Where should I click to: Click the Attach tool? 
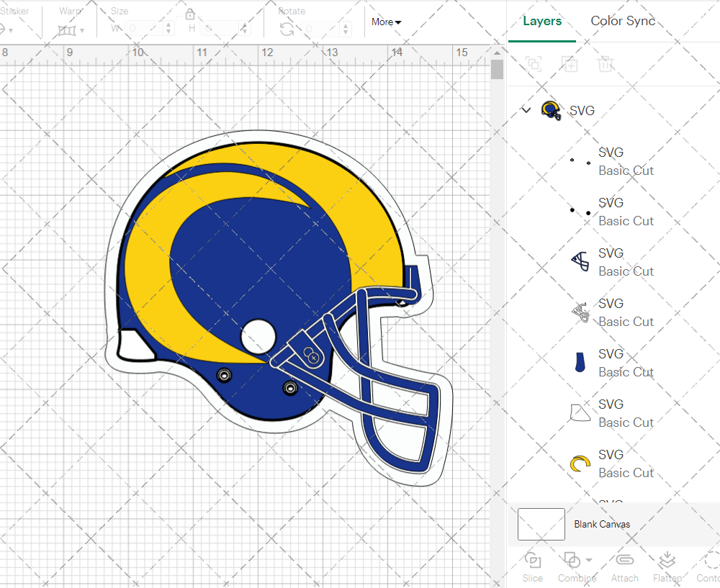624,567
